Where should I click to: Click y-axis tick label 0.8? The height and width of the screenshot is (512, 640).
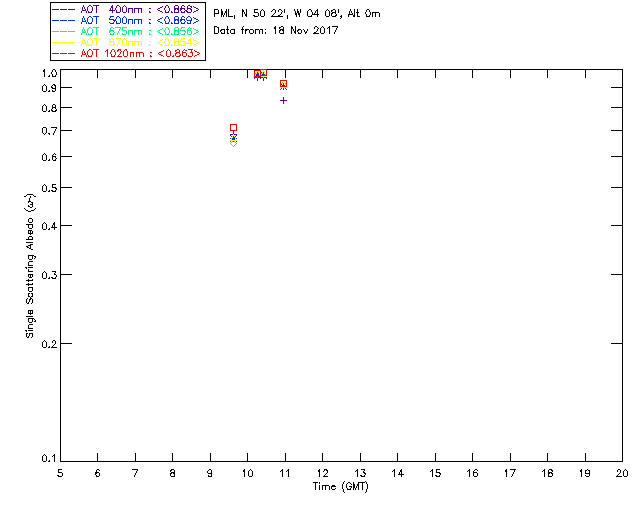(49, 108)
